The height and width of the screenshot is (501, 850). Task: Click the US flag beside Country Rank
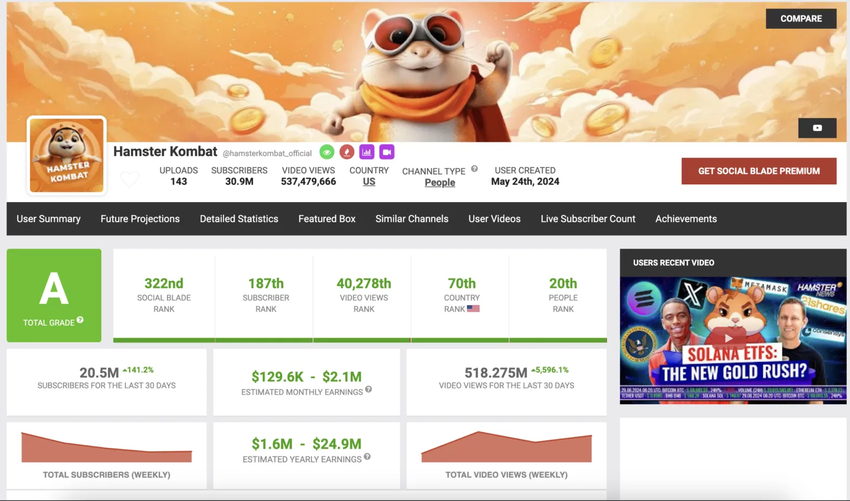click(473, 309)
